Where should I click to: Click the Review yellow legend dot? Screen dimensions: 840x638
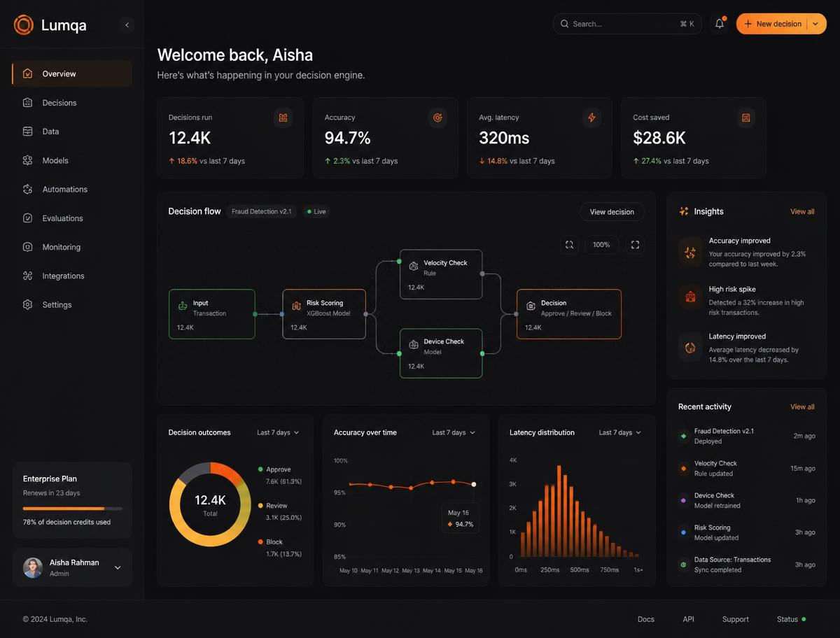point(260,505)
